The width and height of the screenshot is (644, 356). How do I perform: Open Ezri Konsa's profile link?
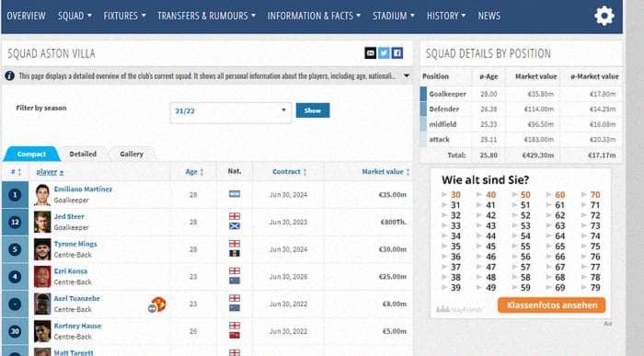(71, 271)
